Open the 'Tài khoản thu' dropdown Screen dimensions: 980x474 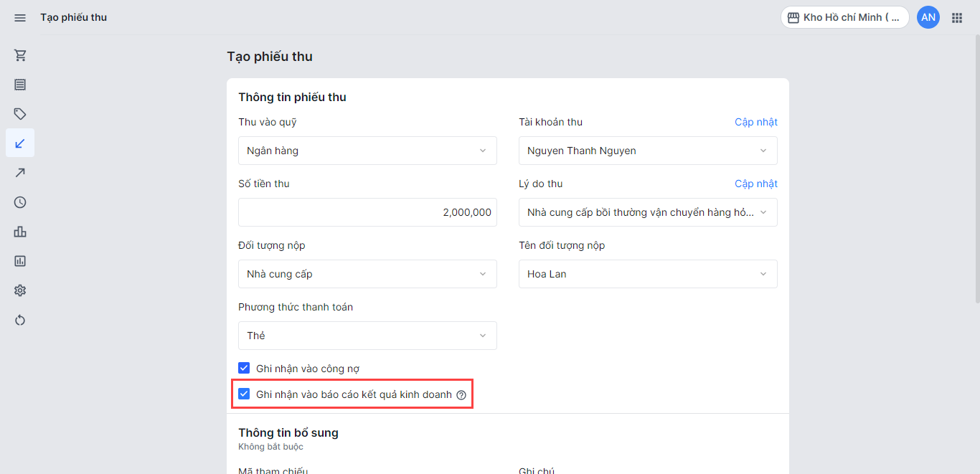(647, 151)
